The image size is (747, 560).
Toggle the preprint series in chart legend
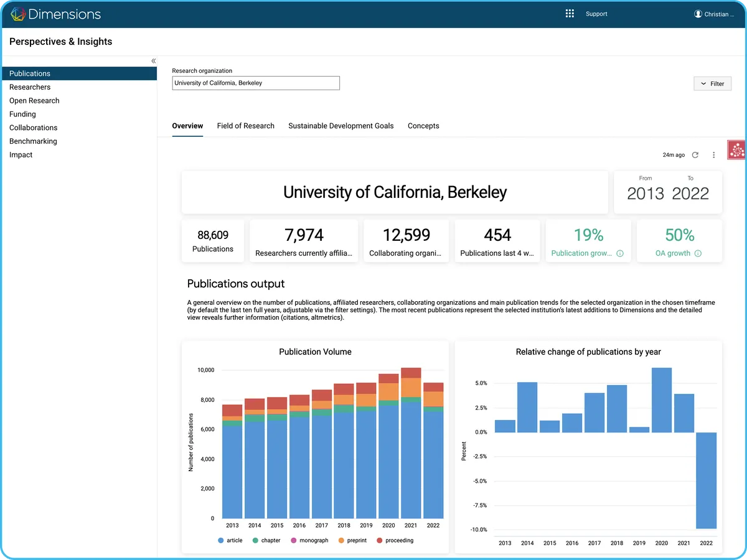coord(352,541)
